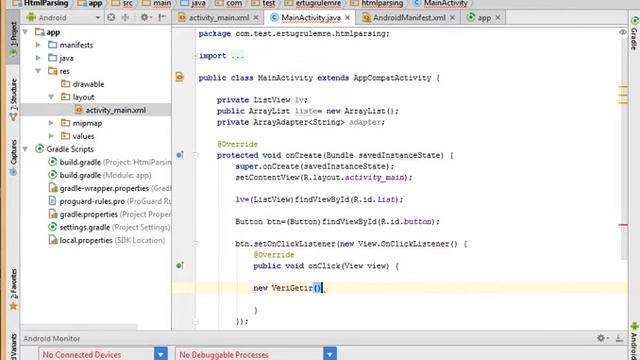This screenshot has height=360, width=640.
Task: Toggle the Gradle tool window on right
Action: pyautogui.click(x=634, y=33)
